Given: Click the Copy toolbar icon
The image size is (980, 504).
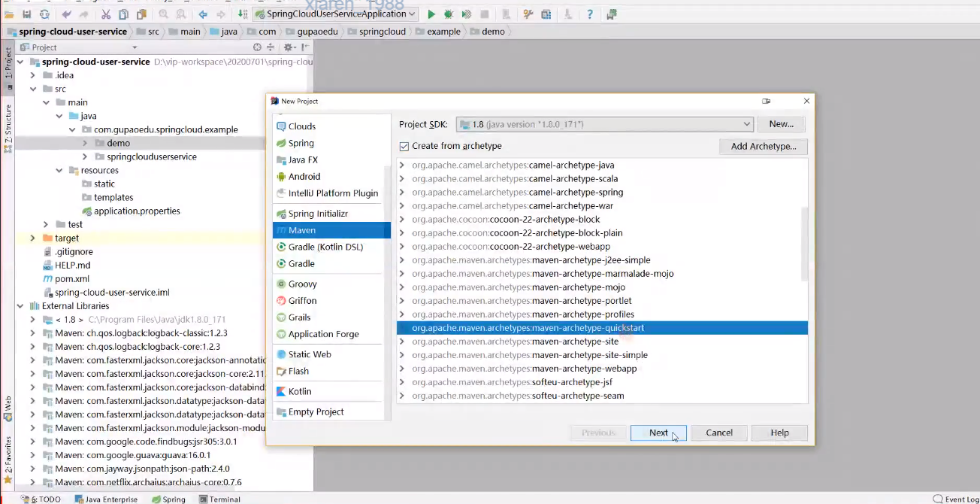Looking at the screenshot, I should 122,14.
